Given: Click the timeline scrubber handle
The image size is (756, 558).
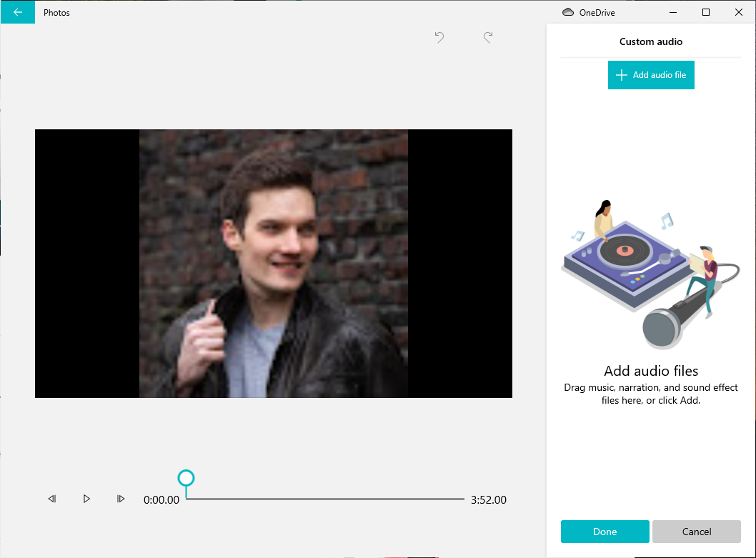Looking at the screenshot, I should [x=186, y=478].
